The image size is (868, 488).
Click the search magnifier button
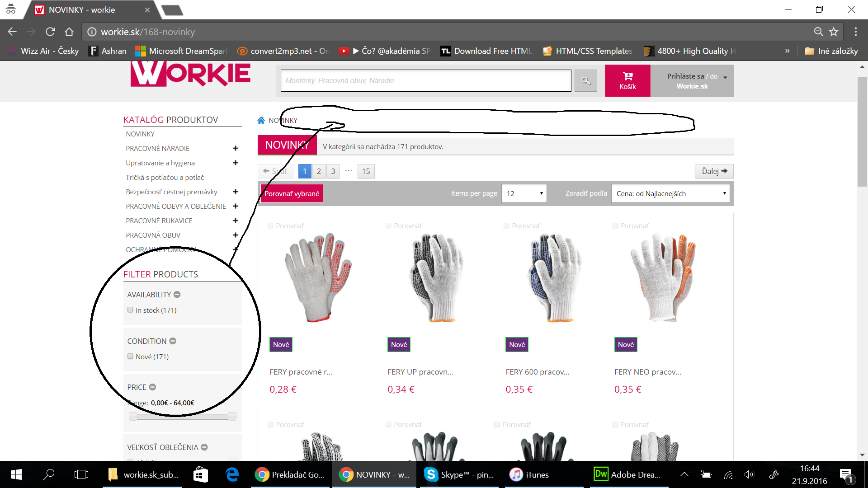(586, 81)
